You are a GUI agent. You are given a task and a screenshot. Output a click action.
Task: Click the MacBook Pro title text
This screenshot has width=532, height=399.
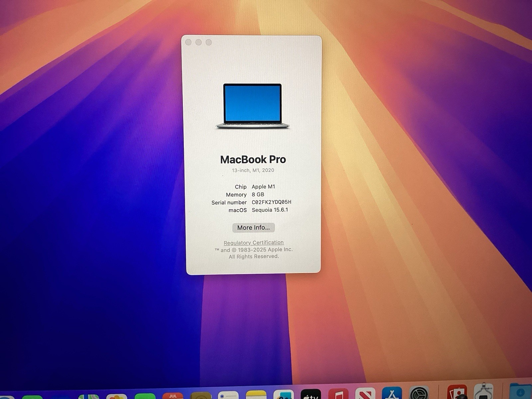[x=253, y=160]
